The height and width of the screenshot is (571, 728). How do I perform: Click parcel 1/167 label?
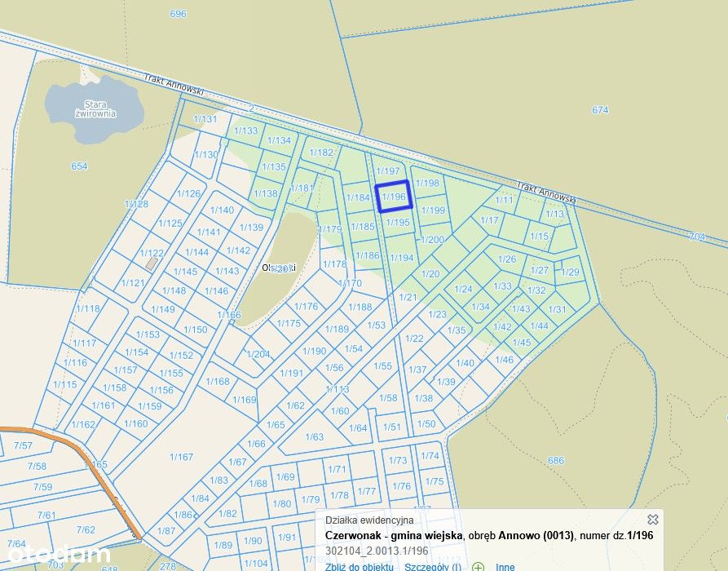[181, 457]
